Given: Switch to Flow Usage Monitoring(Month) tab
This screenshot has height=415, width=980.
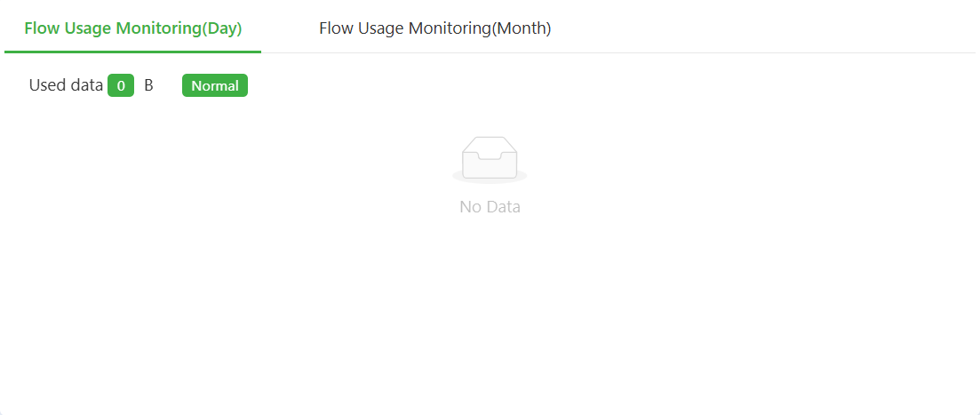Looking at the screenshot, I should click(435, 28).
